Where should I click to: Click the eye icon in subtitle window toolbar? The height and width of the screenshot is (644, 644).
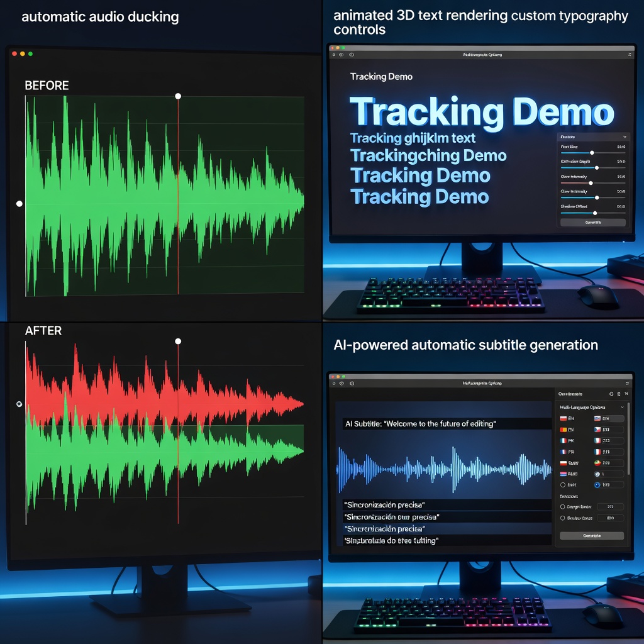point(340,383)
